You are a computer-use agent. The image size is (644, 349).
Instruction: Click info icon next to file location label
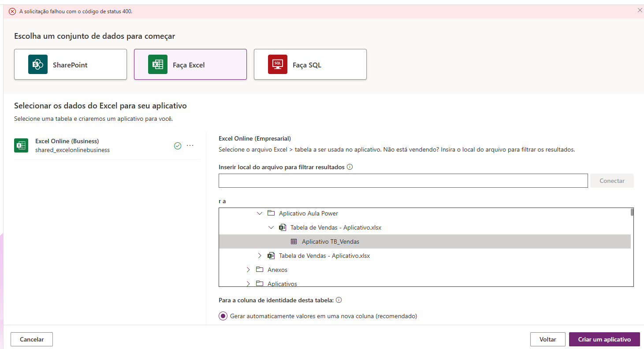tap(350, 167)
